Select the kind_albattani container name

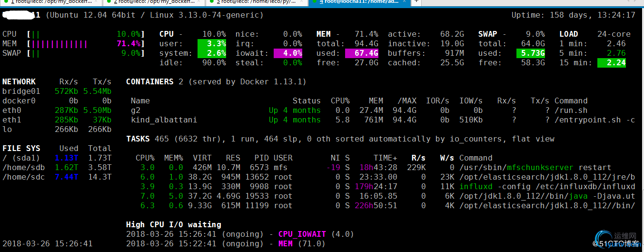pos(164,120)
